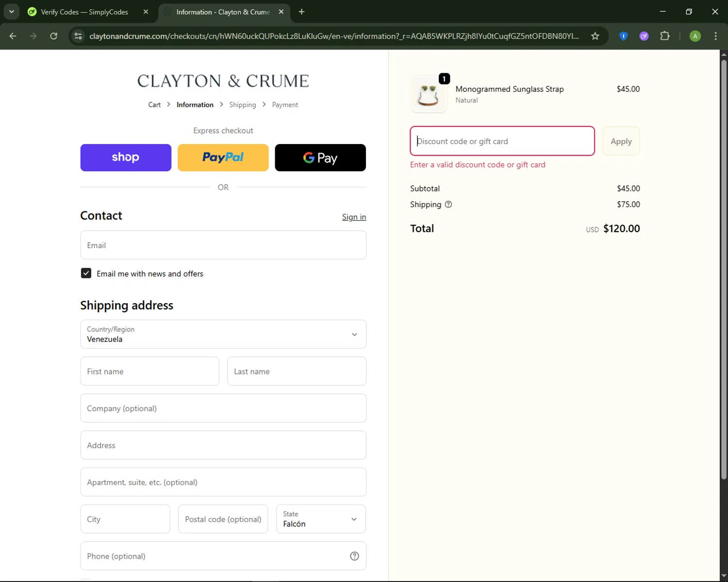Click the discount error message text
Image resolution: width=728 pixels, height=582 pixels.
[478, 164]
